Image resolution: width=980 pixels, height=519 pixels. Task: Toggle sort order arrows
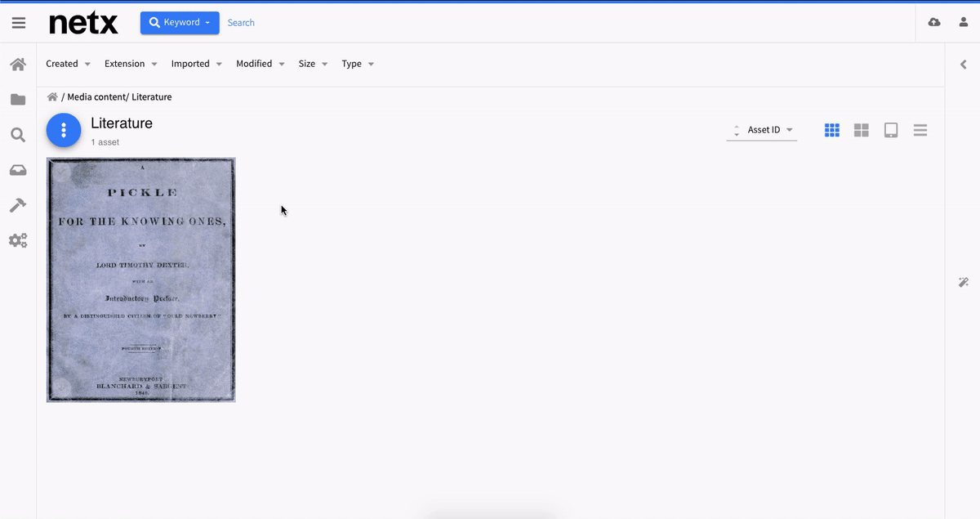coord(737,131)
